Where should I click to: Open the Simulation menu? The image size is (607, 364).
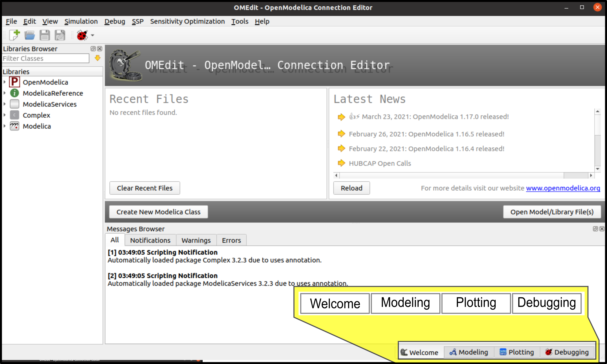81,21
